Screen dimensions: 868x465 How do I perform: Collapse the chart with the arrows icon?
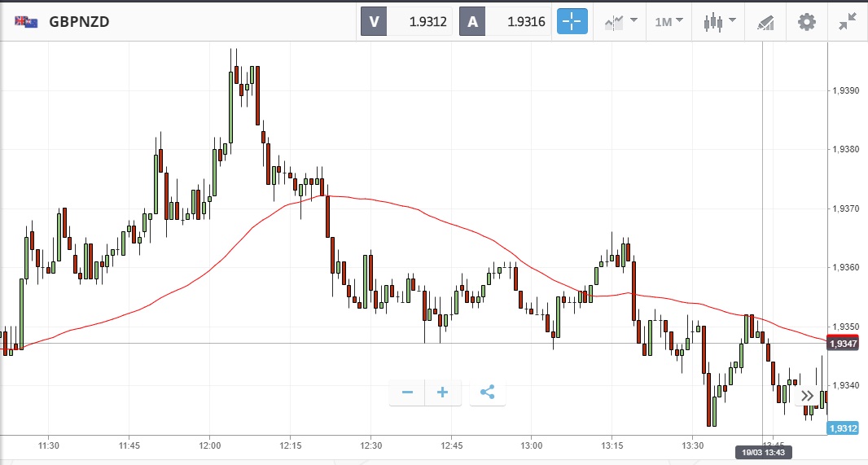point(848,21)
